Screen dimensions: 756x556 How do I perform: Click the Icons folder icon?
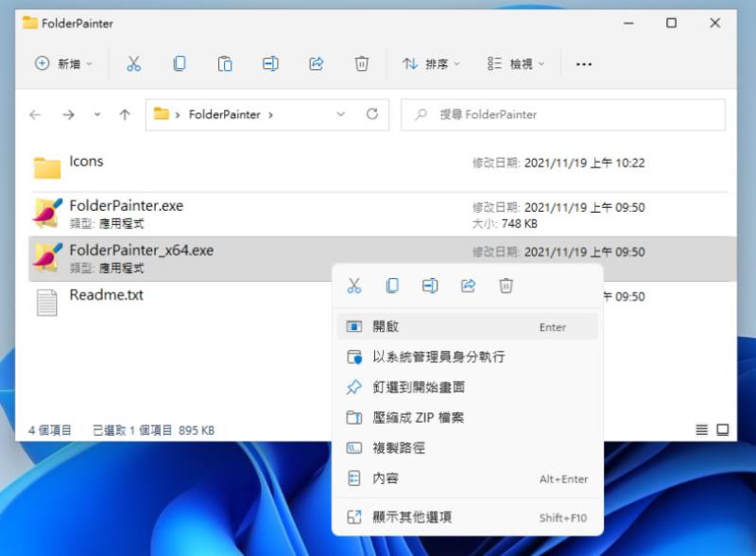click(x=47, y=167)
